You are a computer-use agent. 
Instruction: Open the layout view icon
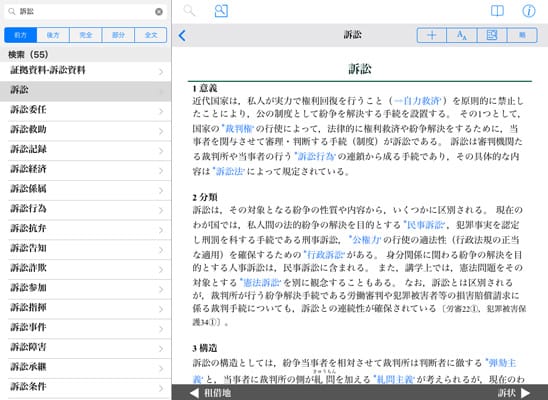(x=492, y=35)
